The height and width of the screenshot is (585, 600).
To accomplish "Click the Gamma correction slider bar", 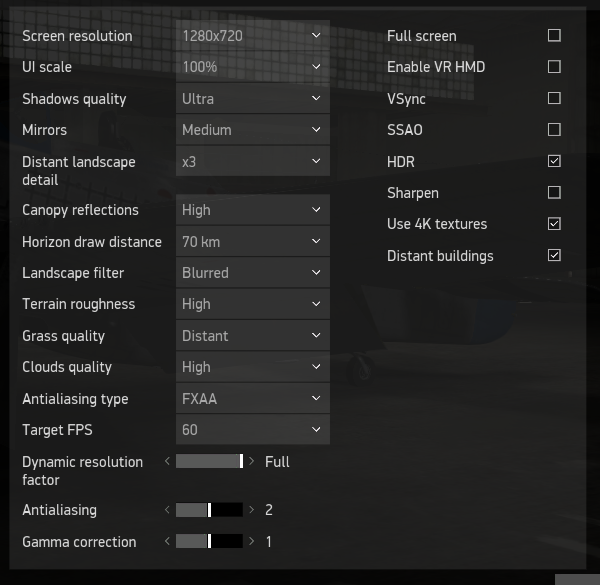I will (209, 541).
